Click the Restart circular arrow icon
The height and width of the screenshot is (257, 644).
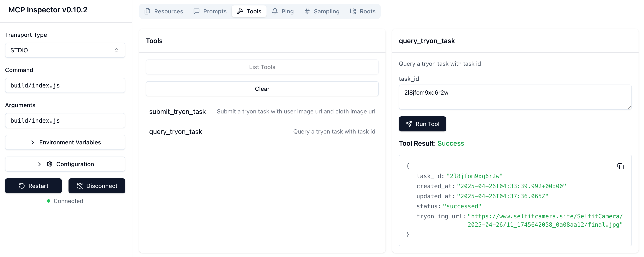point(22,186)
